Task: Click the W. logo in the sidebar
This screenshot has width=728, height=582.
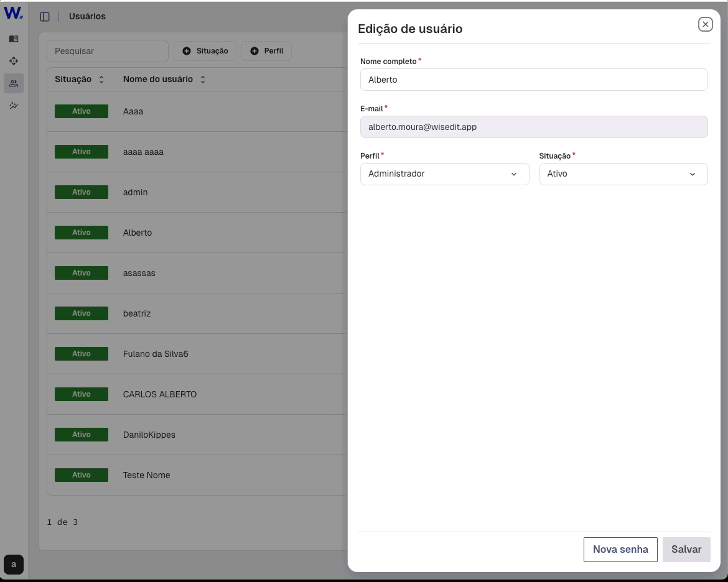Action: (14, 13)
